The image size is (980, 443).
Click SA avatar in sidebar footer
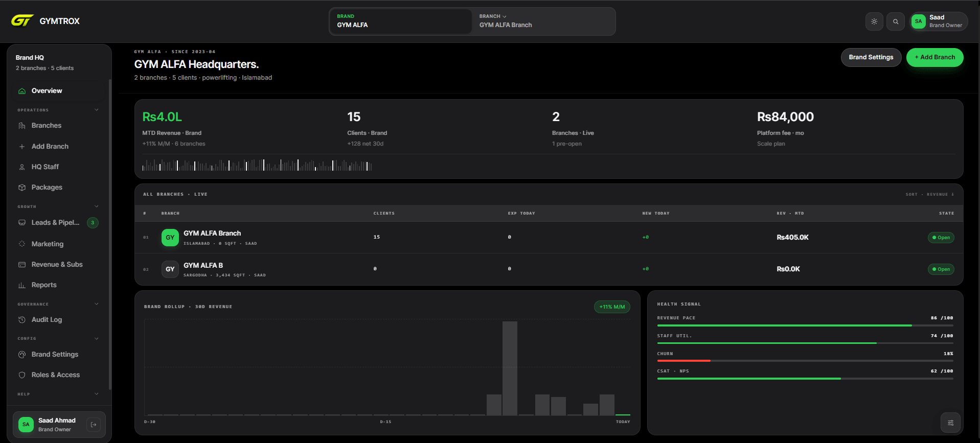click(26, 425)
